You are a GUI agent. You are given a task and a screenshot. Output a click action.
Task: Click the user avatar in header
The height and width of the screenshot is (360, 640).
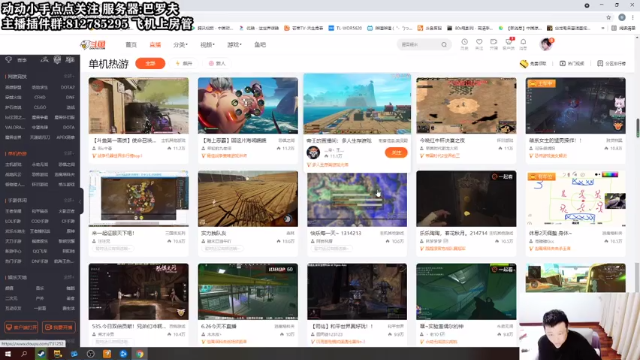pos(546,44)
